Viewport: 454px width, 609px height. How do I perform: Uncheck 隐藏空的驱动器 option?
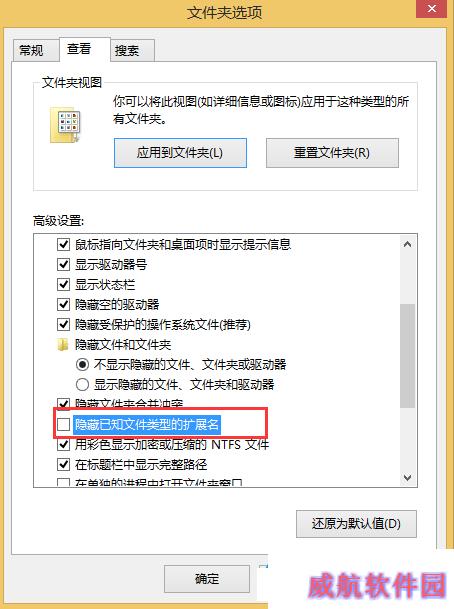click(x=63, y=304)
